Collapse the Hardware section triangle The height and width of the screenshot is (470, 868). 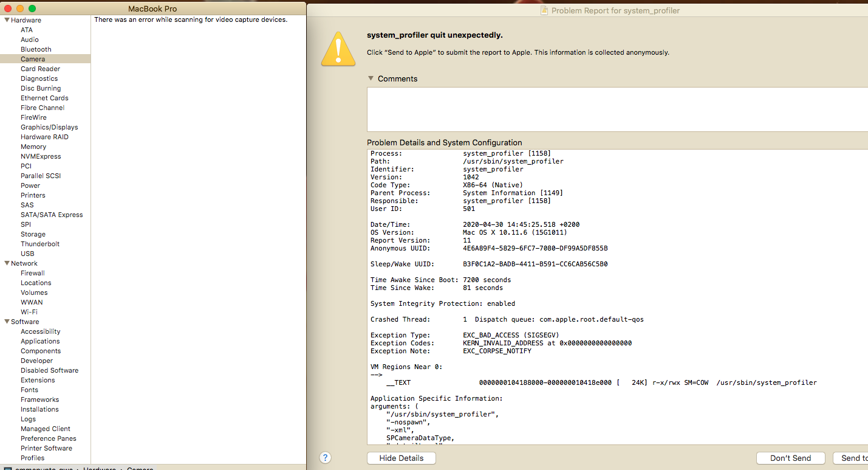point(6,20)
